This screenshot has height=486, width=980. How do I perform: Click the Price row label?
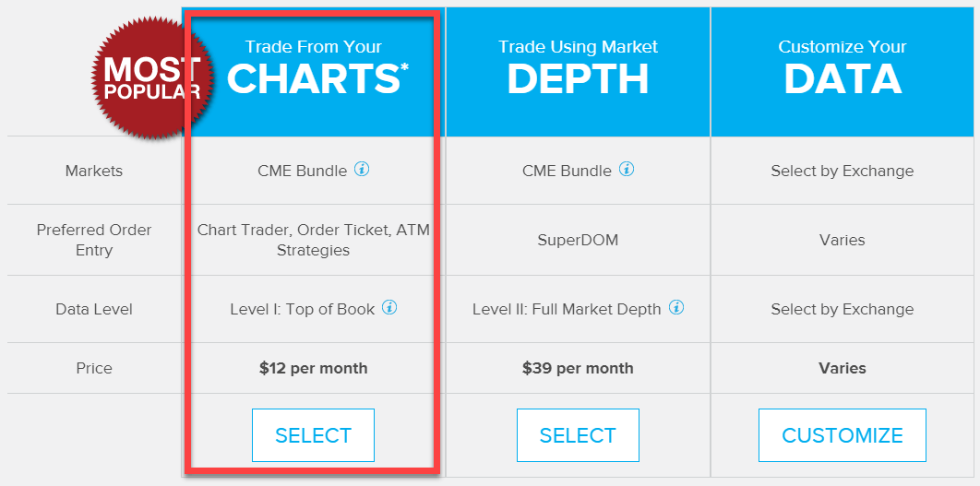point(94,369)
